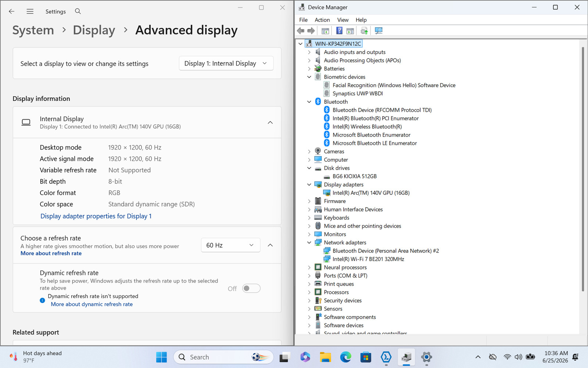Click the Device Manager taskbar icon
This screenshot has width=588, height=368.
[x=406, y=357]
